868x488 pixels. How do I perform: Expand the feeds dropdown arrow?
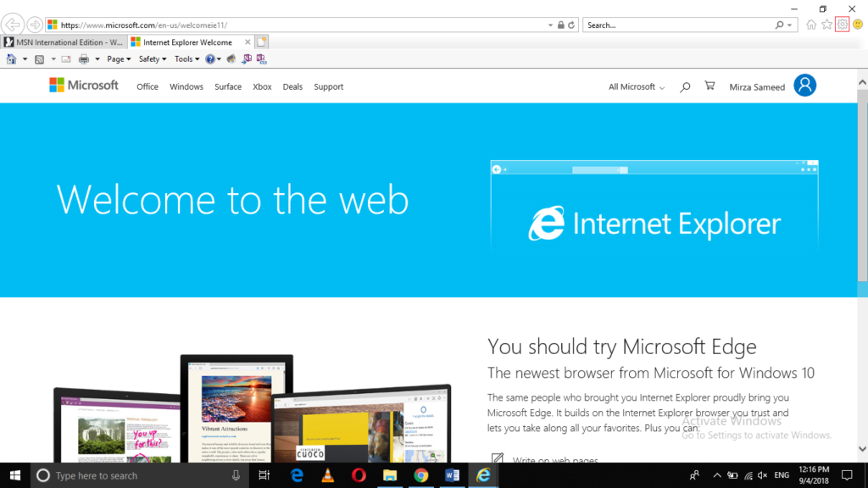[53, 58]
